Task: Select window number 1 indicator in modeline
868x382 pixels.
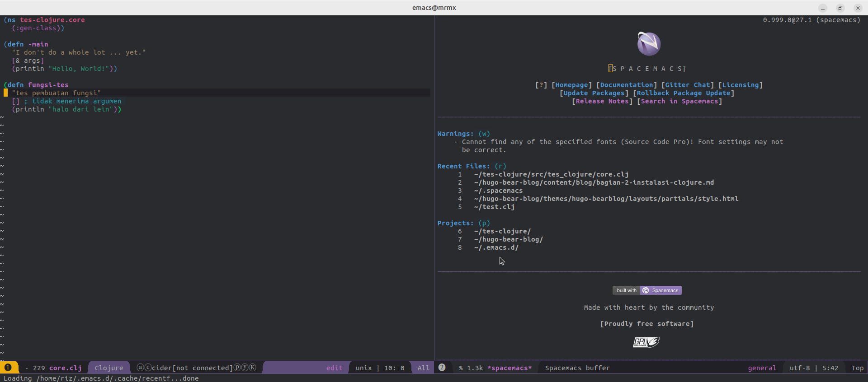Action: [8, 368]
